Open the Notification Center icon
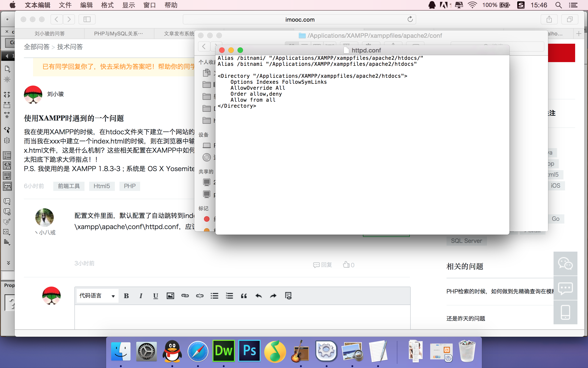 [574, 5]
